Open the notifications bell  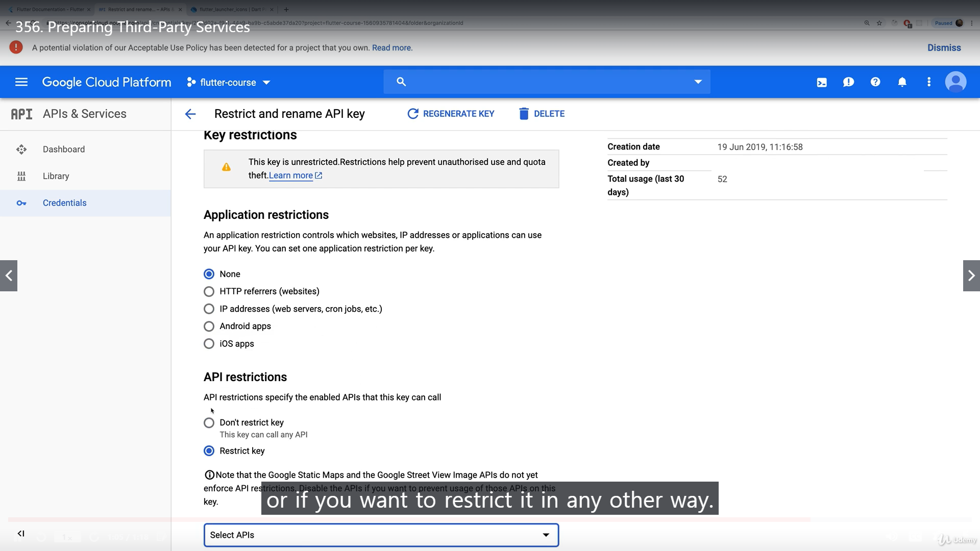(902, 82)
